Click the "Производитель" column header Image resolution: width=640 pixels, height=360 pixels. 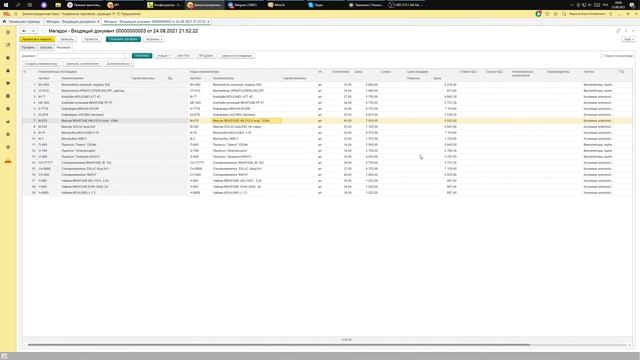point(558,71)
